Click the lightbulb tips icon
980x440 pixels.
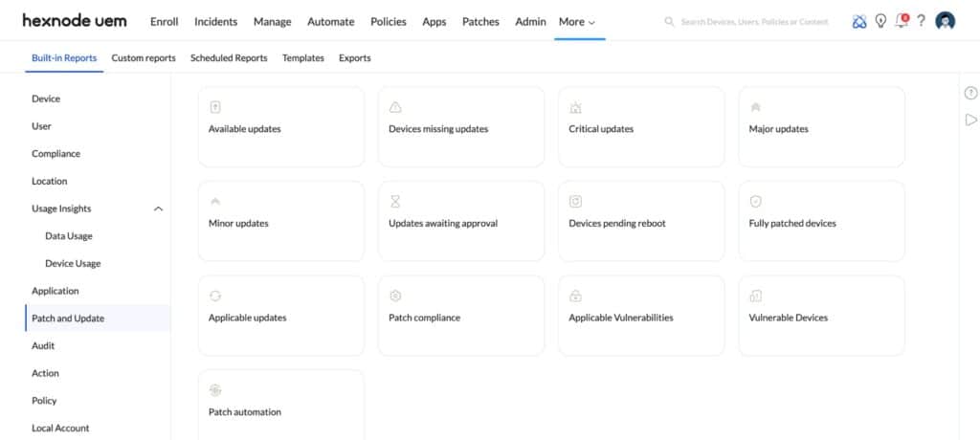coord(880,21)
